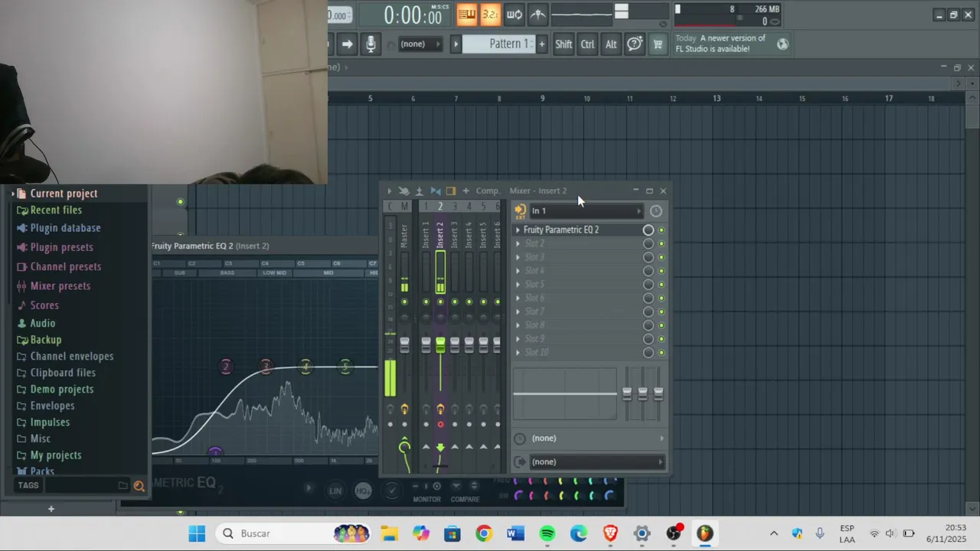Click the Alt key button
Image resolution: width=980 pixels, height=551 pixels.
click(x=611, y=44)
